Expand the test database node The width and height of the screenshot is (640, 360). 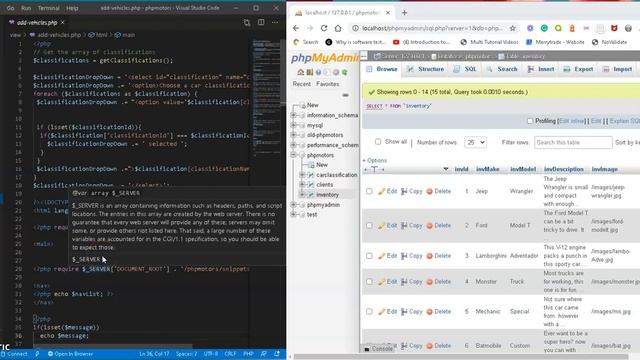click(x=293, y=214)
